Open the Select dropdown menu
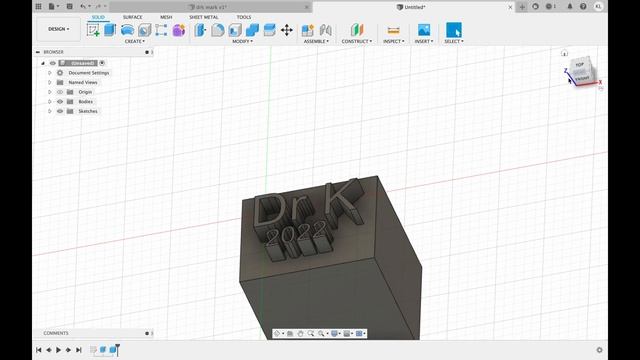 point(454,41)
